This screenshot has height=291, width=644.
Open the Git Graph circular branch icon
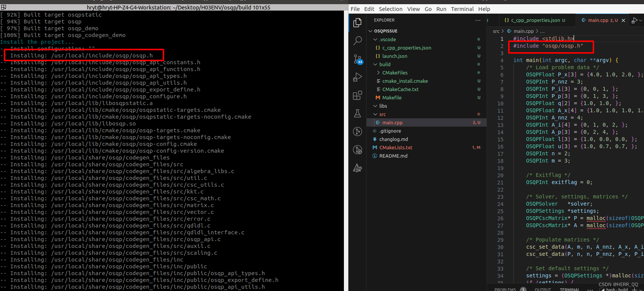pyautogui.click(x=357, y=132)
